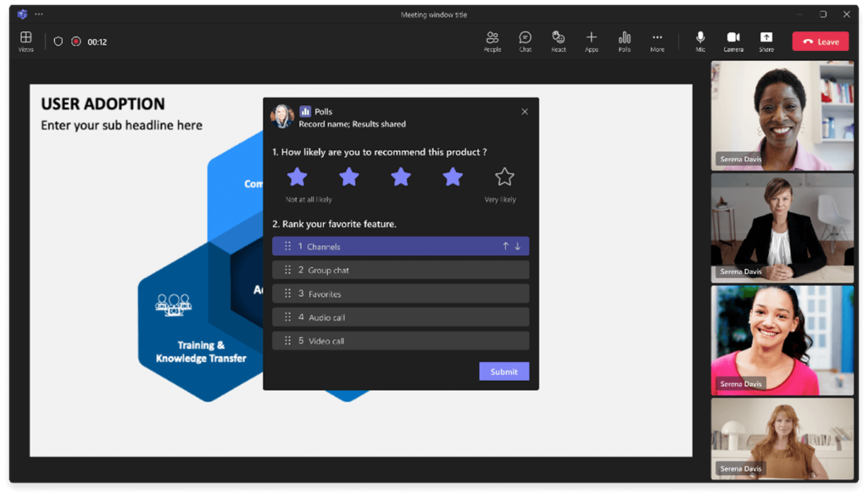Select the Group chat ranking row
This screenshot has width=868, height=497.
(401, 270)
